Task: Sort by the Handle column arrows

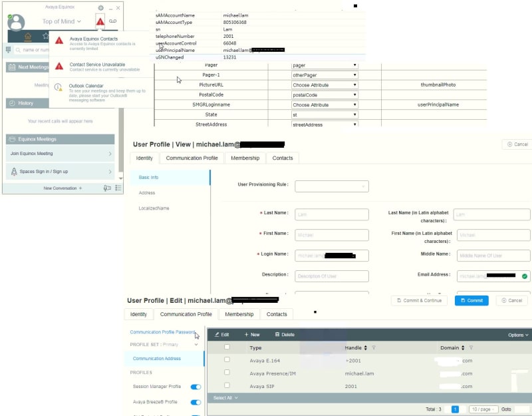Action: [x=365, y=347]
